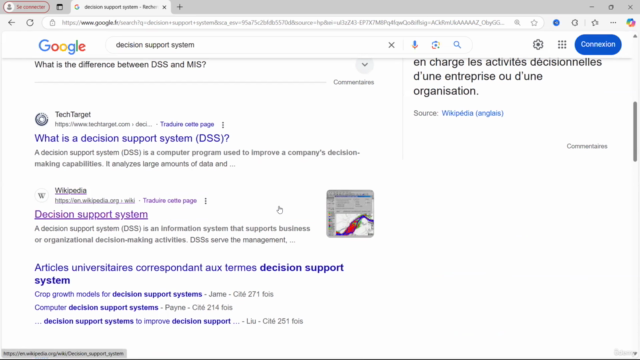Image resolution: width=640 pixels, height=360 pixels.
Task: Open 'Crop growth models for decision support systems'
Action: point(118,294)
